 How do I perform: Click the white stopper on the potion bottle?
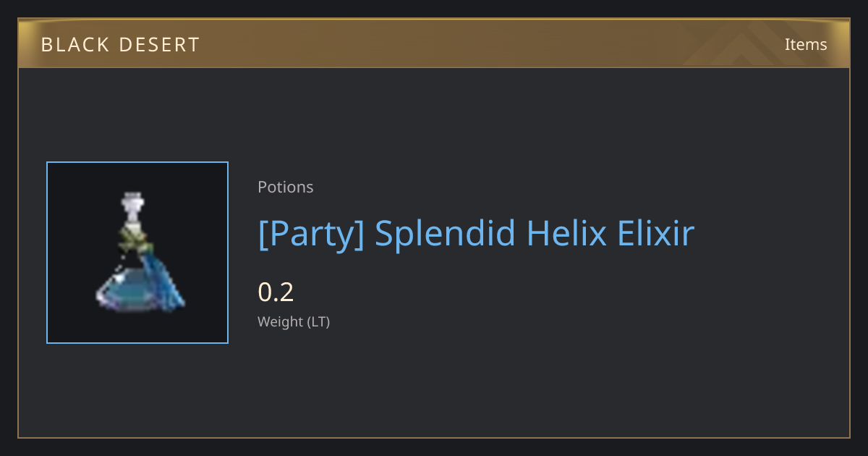pos(131,209)
